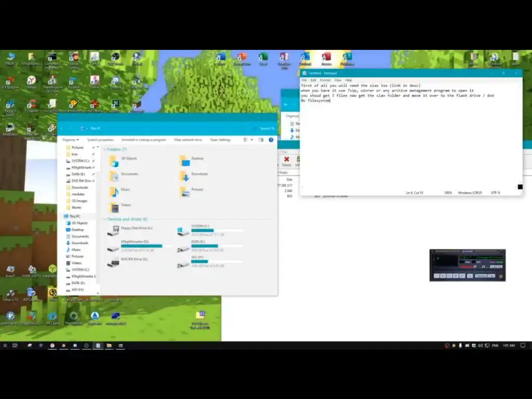The width and height of the screenshot is (532, 399).
Task: Open the View menu in Notepad
Action: (x=338, y=80)
